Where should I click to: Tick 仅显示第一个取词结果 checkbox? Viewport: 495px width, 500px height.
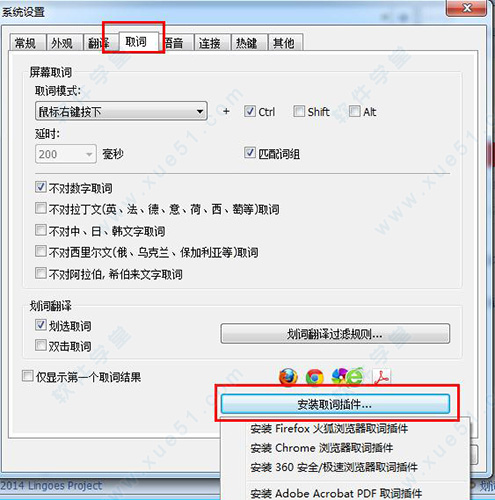point(28,376)
